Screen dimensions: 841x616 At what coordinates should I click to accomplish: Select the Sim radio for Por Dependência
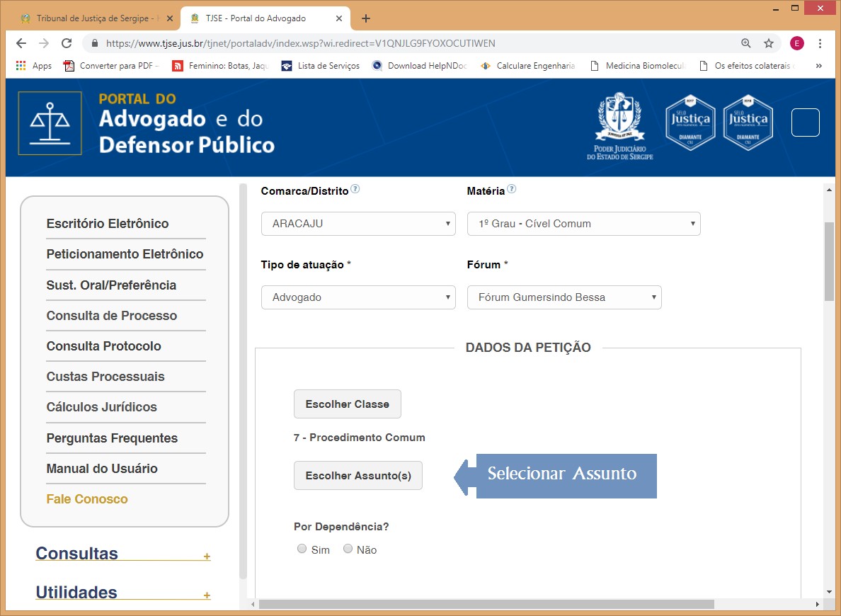[x=302, y=549]
